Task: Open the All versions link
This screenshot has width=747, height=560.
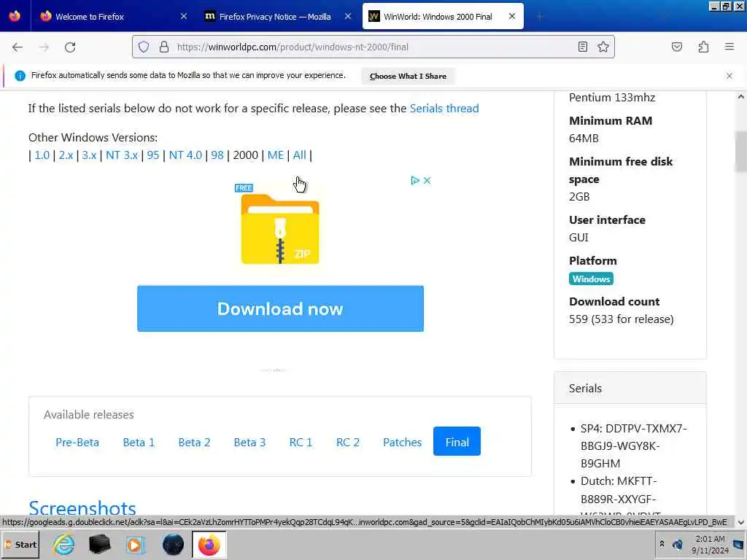Action: click(x=299, y=155)
